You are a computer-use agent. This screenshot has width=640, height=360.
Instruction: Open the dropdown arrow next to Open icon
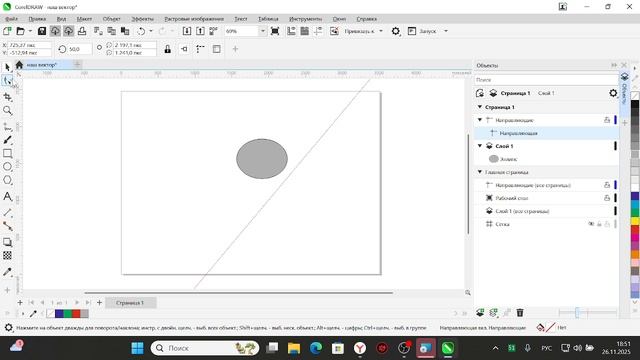tap(30, 31)
